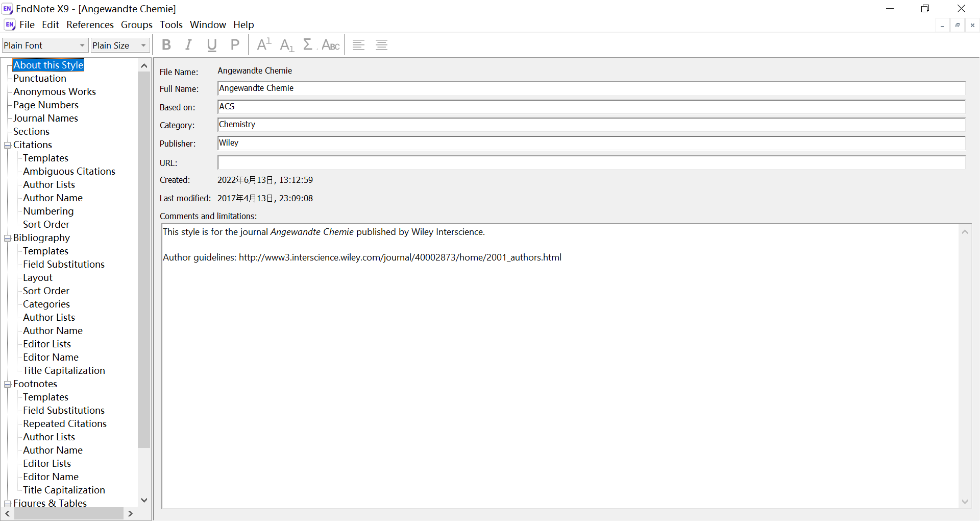The height and width of the screenshot is (521, 980).
Task: Collapse the Citations tree node
Action: point(8,145)
